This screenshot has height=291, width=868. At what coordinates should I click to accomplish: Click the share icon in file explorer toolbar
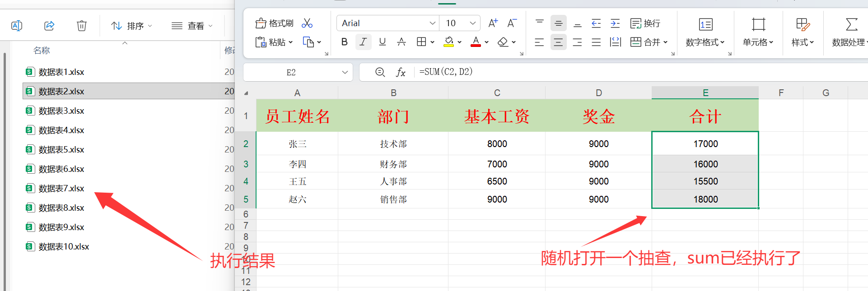click(49, 26)
